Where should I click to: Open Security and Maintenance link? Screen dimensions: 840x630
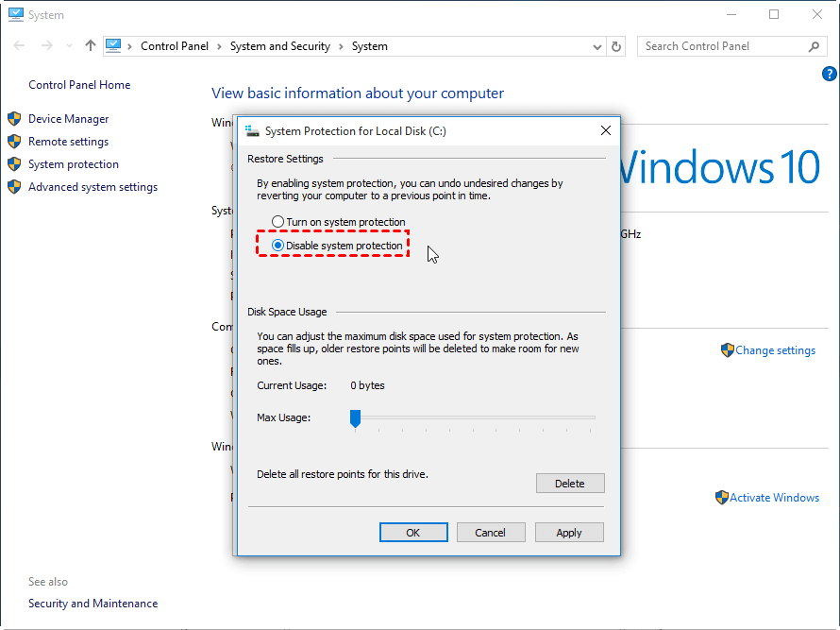pyautogui.click(x=93, y=604)
